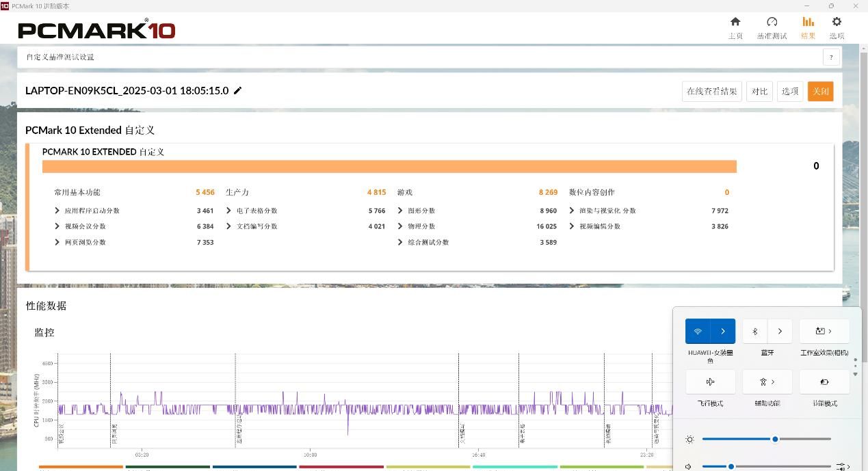Open sound output device selector icon
The image size is (868, 471).
pos(842,467)
